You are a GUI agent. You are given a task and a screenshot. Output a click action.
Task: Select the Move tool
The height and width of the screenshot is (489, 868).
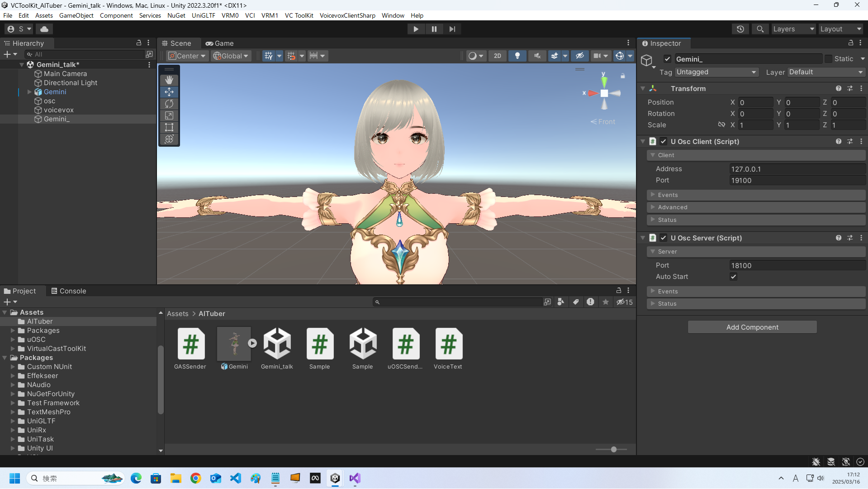pos(169,92)
